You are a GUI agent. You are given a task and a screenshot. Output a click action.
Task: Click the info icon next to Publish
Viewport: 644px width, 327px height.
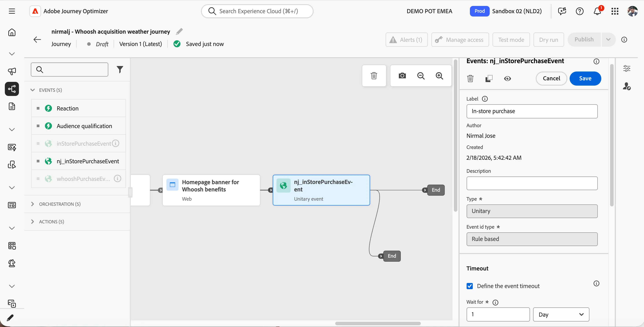click(624, 40)
